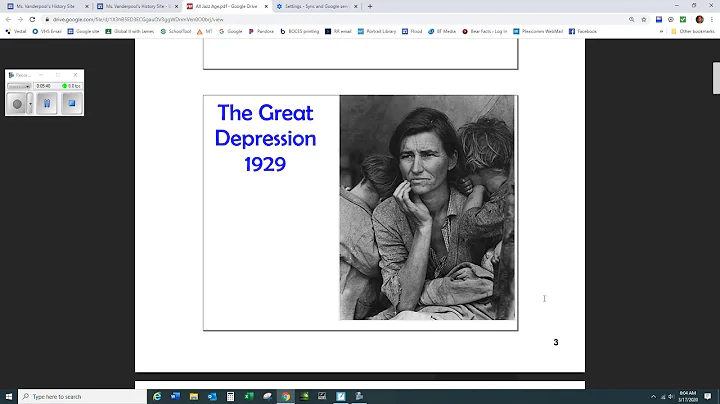This screenshot has height=404, width=720.
Task: Open the green checkmark extension
Action: pos(683,19)
